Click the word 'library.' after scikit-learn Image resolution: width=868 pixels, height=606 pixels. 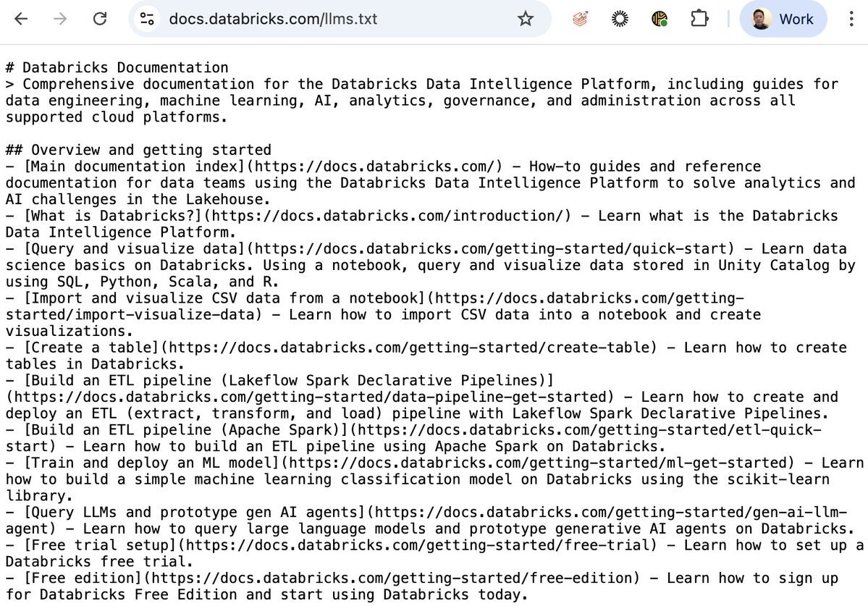[39, 496]
